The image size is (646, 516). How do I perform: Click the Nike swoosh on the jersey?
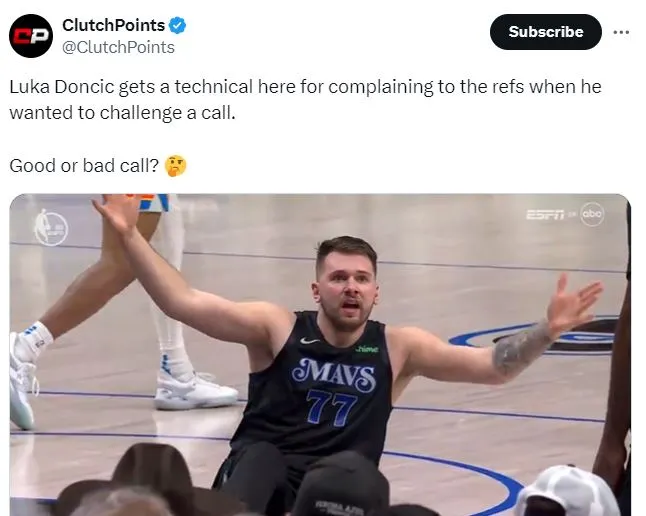point(310,341)
